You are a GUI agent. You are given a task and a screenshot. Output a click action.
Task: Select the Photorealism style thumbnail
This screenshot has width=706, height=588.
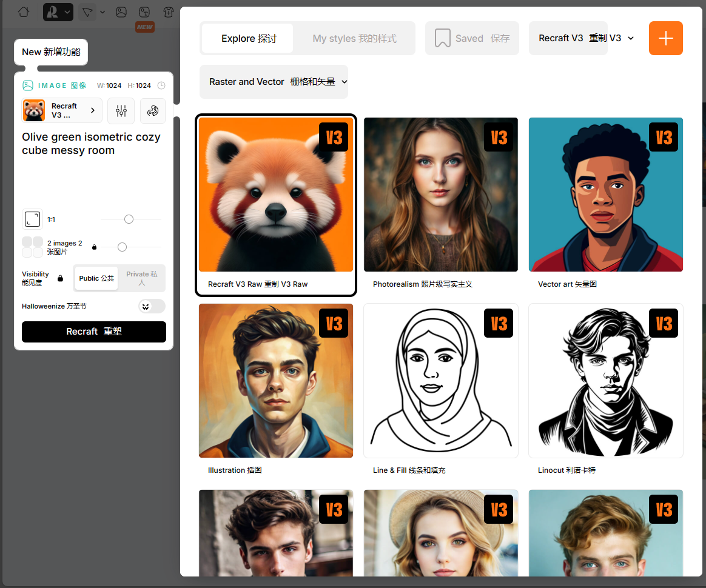[441, 195]
